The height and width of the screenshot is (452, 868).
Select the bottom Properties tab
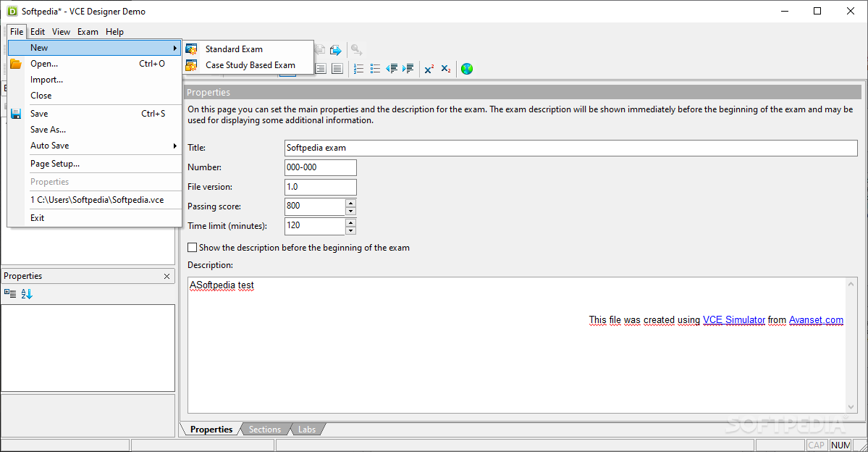pos(211,430)
